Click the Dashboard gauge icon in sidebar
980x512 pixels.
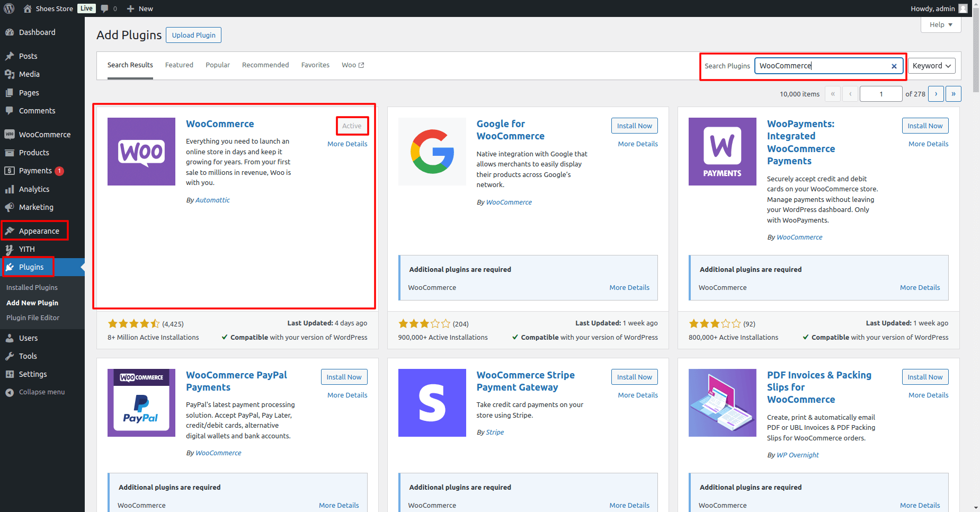coord(10,32)
